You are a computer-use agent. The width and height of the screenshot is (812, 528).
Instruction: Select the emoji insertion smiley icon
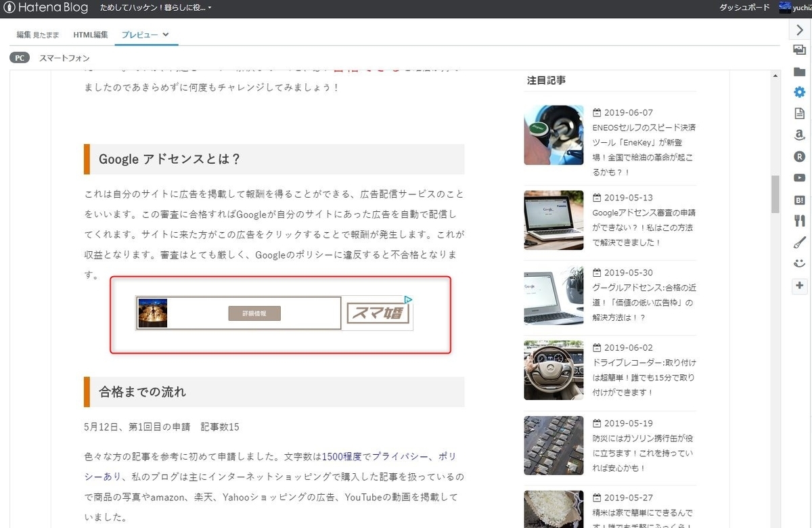799,264
